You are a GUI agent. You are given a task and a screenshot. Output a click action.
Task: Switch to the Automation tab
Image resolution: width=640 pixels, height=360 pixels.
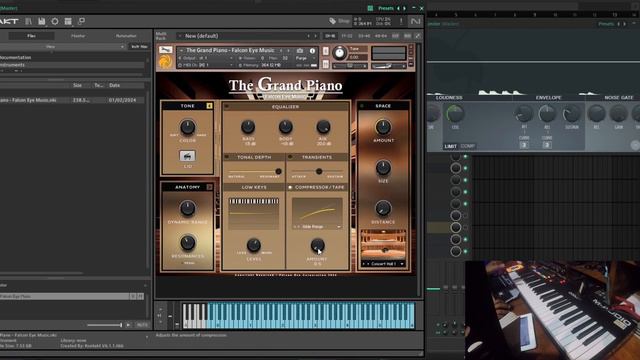[x=126, y=36]
